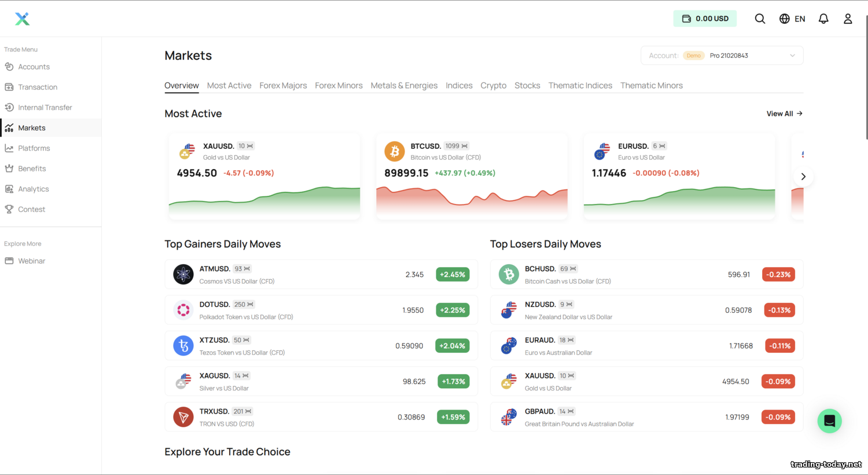Open the live chat widget

click(829, 421)
